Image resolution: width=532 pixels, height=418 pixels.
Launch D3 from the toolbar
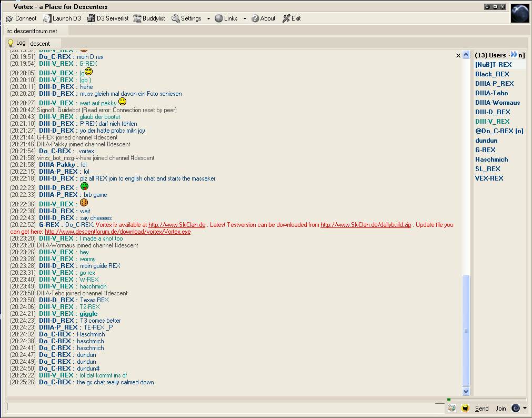(x=62, y=18)
